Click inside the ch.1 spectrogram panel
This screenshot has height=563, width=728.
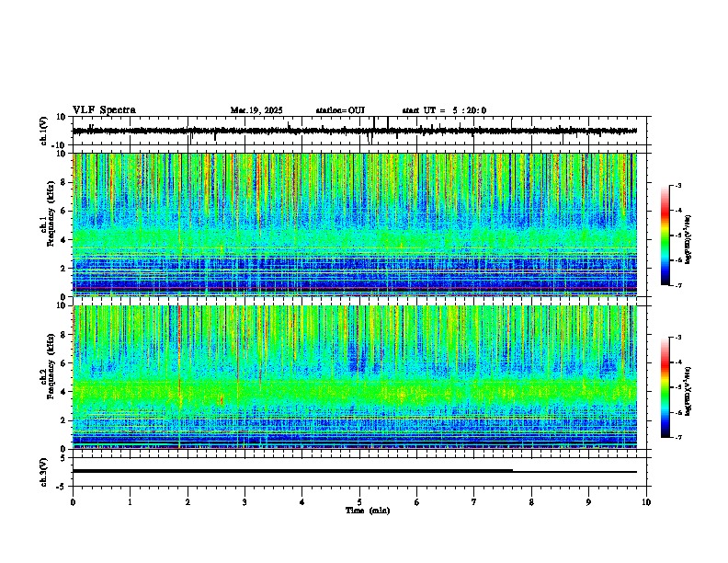pyautogui.click(x=355, y=224)
